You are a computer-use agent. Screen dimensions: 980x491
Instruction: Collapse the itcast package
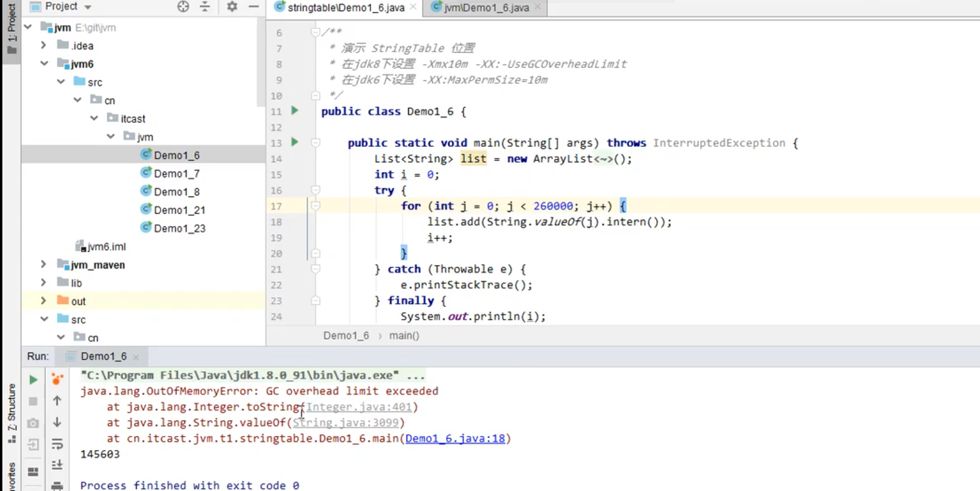[94, 119]
